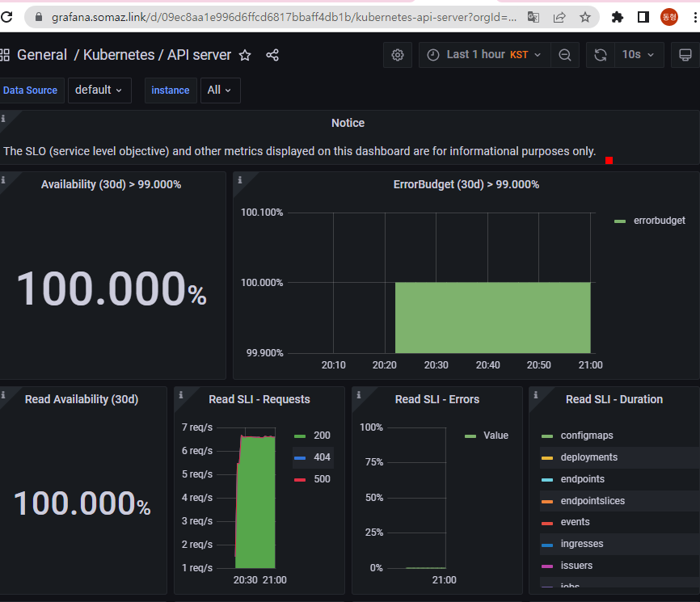
Task: Mark the dashboard as favorite with the star
Action: [245, 55]
